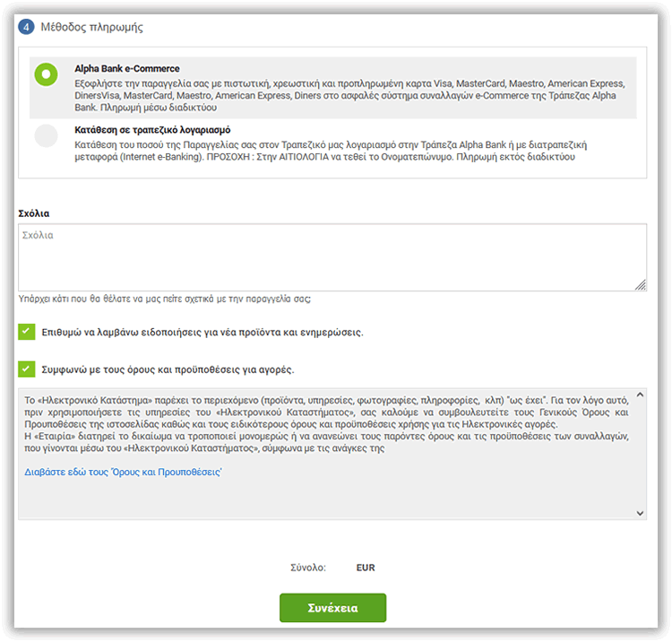Image resolution: width=672 pixels, height=642 pixels.
Task: Grab the comments box resize handle
Action: pos(641,285)
